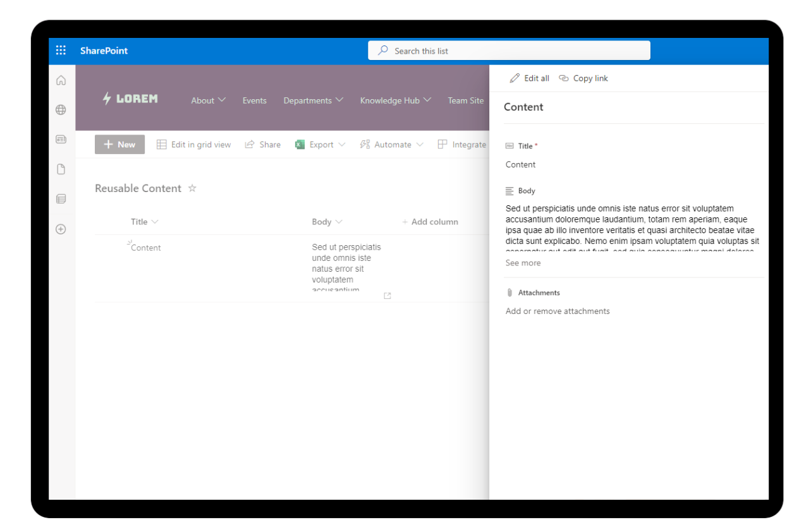Open My files page icon
This screenshot has height=532, width=811.
click(x=61, y=169)
